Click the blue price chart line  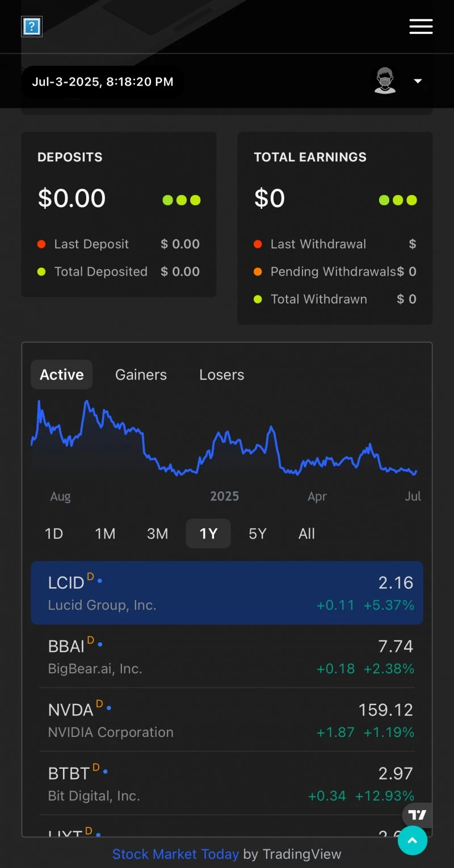(x=224, y=438)
